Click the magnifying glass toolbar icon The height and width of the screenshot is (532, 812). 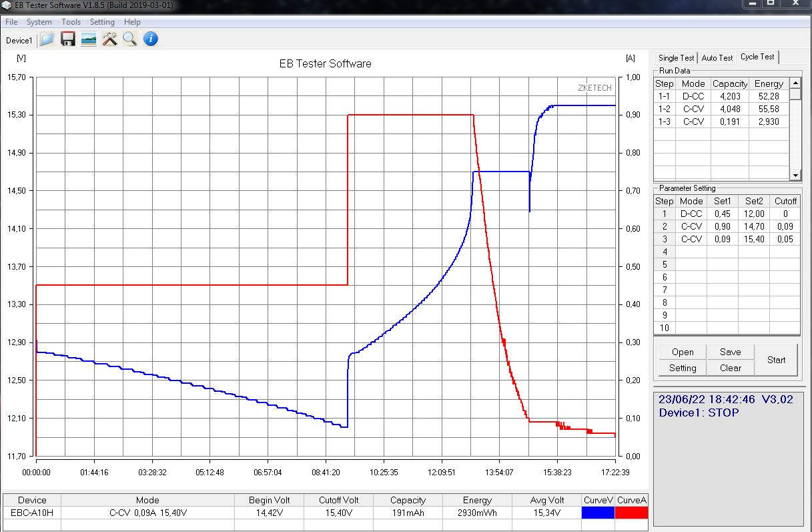click(130, 39)
